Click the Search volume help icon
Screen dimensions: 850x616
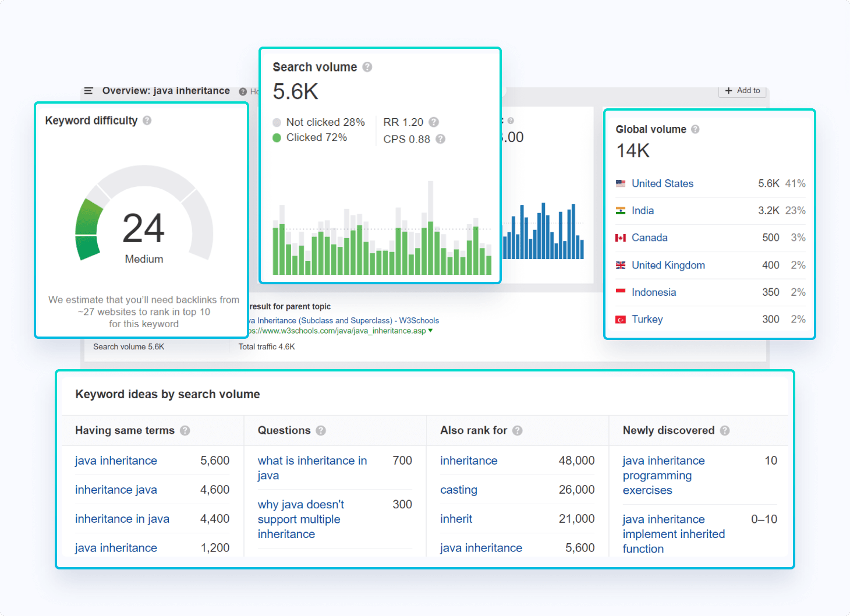click(367, 67)
